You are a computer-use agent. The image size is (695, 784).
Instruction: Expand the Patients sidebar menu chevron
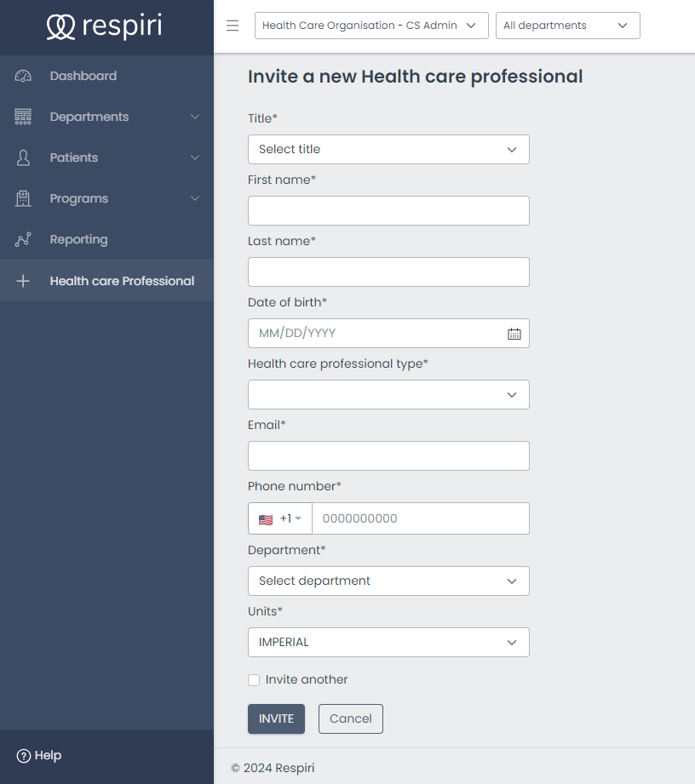[x=195, y=157]
